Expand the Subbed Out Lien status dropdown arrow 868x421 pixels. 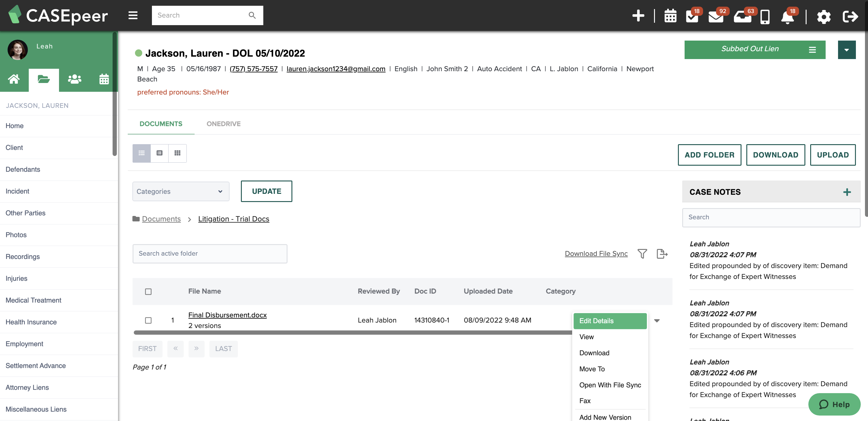point(847,50)
